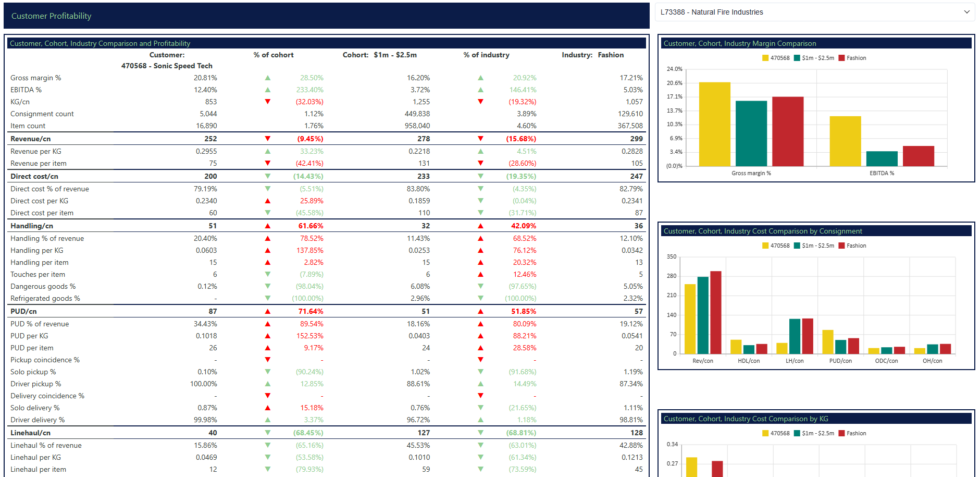The height and width of the screenshot is (477, 980).
Task: Select red EBITDA % bar in margin chart
Action: (919, 156)
